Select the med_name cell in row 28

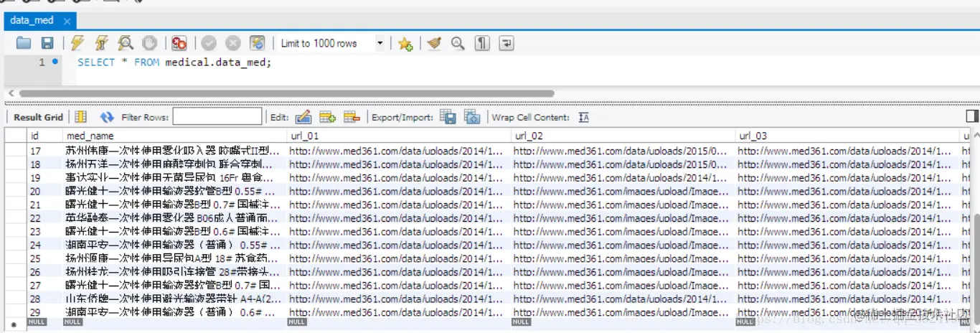pos(174,299)
